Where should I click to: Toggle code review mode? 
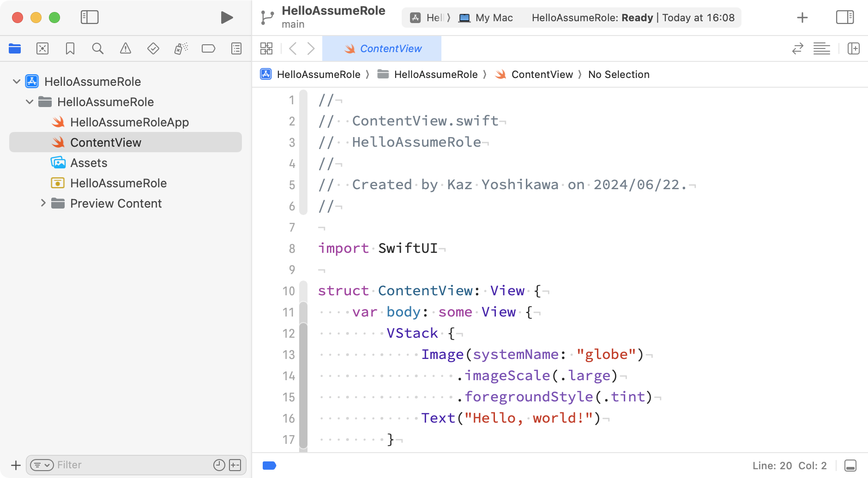[x=798, y=48]
